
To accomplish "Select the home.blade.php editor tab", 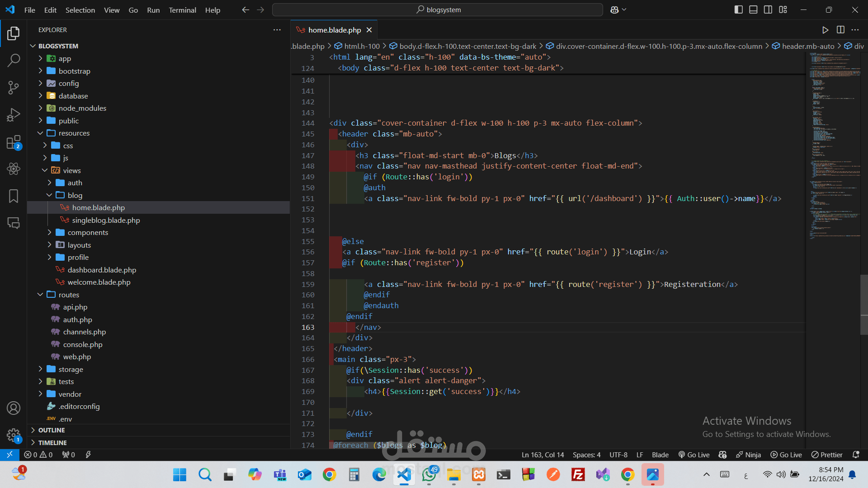I will click(x=334, y=30).
